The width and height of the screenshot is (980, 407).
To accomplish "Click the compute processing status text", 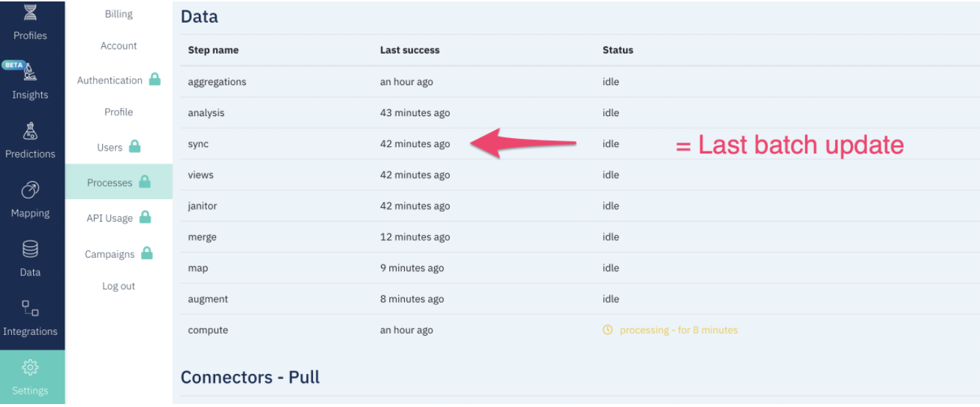I will (x=678, y=330).
